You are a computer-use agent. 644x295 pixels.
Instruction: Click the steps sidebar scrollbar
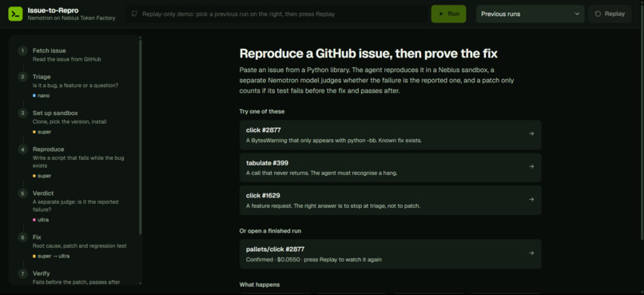pyautogui.click(x=141, y=138)
